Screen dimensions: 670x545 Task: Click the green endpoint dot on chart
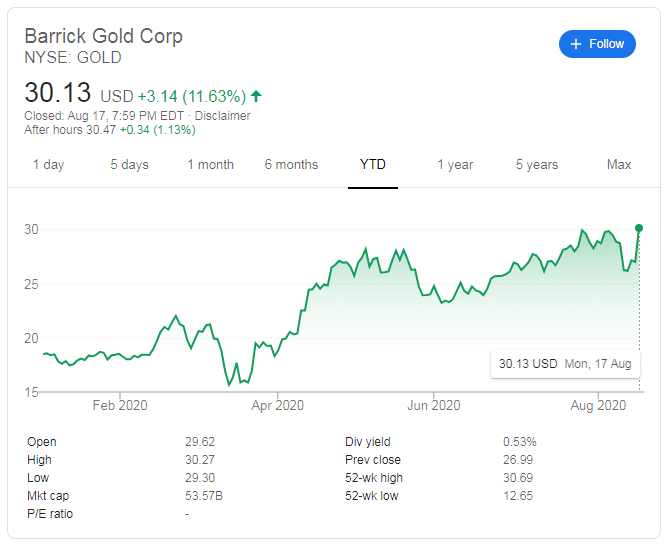[639, 228]
